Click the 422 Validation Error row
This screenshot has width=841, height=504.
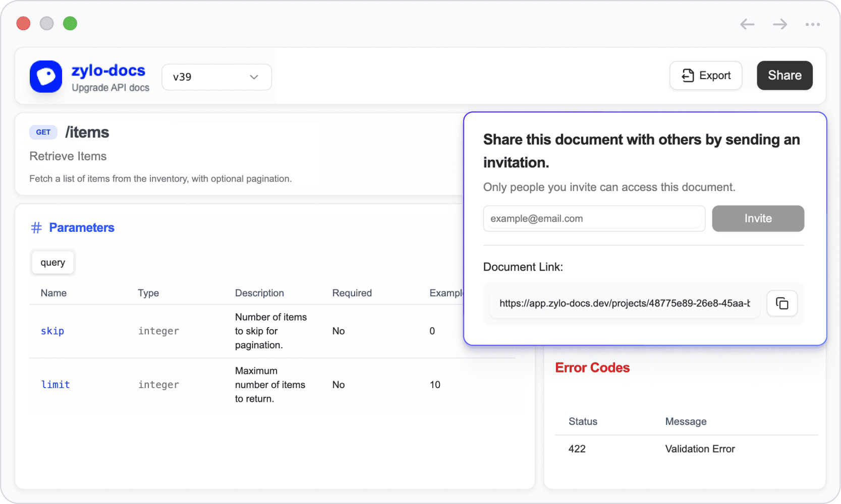(651, 449)
